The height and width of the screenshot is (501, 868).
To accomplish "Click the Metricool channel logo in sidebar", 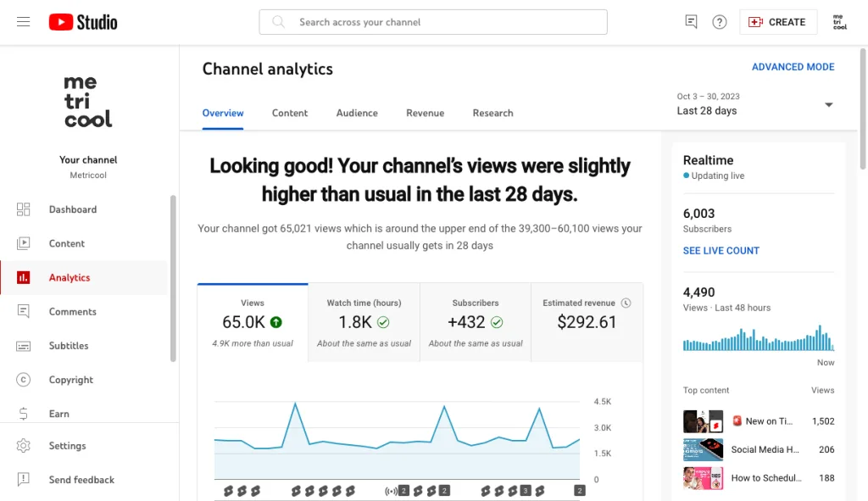I will point(88,102).
